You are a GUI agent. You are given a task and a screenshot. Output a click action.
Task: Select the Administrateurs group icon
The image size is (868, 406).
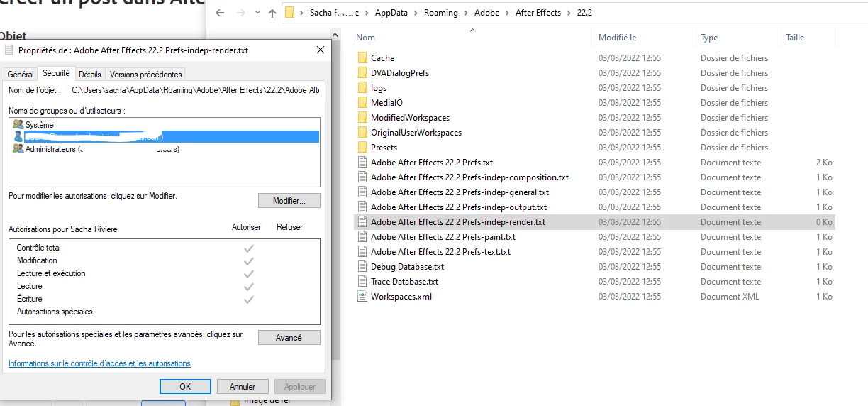[18, 148]
